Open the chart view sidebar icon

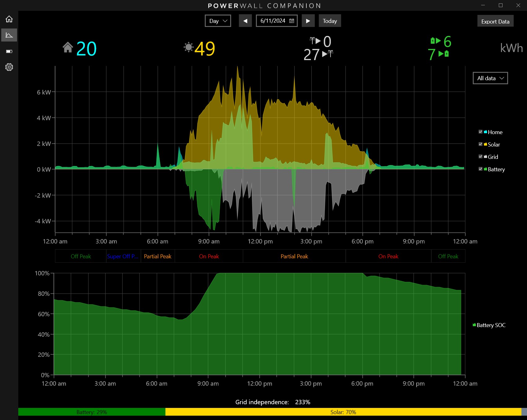pos(9,35)
